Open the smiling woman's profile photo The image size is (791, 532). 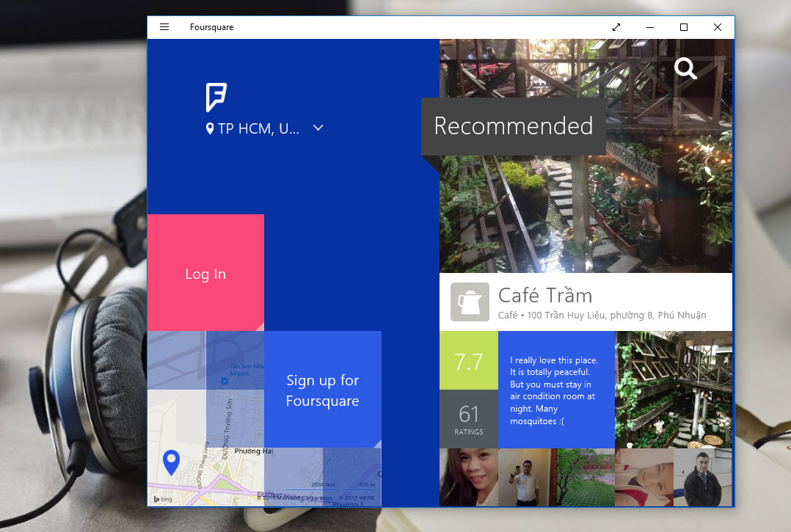click(x=469, y=478)
